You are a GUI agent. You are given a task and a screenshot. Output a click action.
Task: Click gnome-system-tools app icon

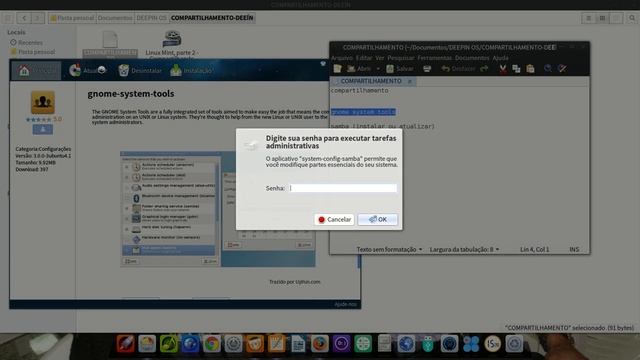pyautogui.click(x=42, y=102)
